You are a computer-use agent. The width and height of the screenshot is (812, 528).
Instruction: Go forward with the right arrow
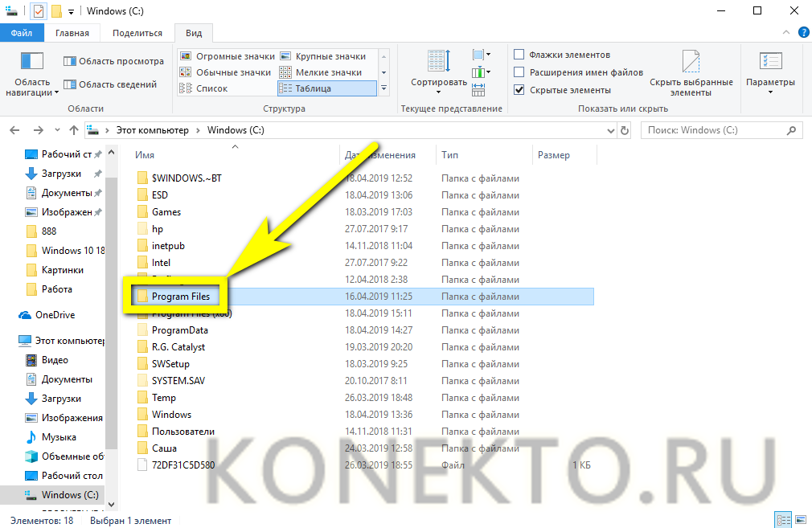click(x=38, y=130)
